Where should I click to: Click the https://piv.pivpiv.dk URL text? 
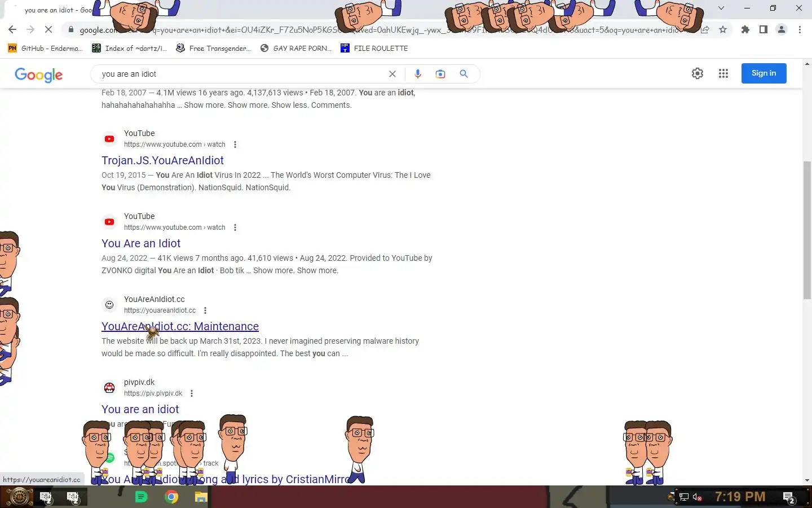pos(153,393)
